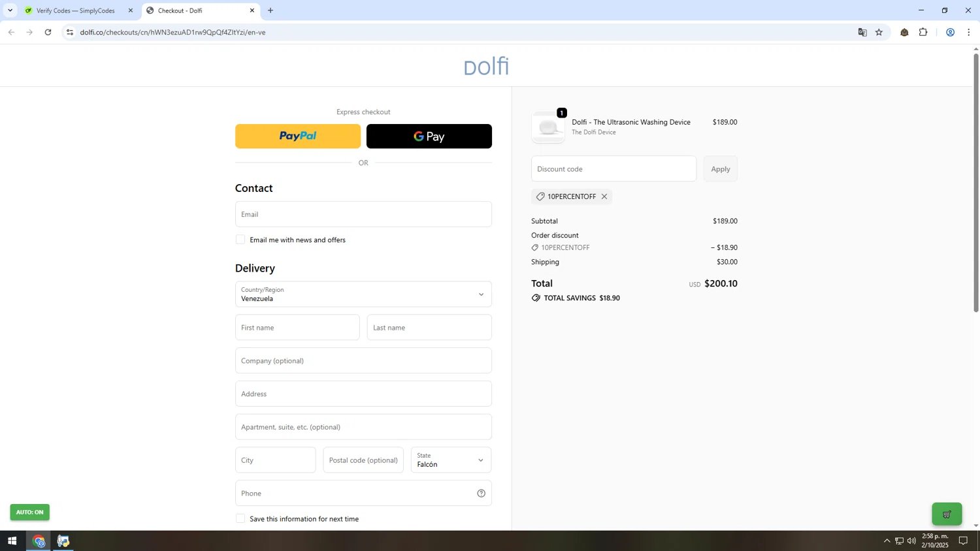The height and width of the screenshot is (551, 980).
Task: Close the Verify Codes SimplyCodes tab
Action: [131, 10]
